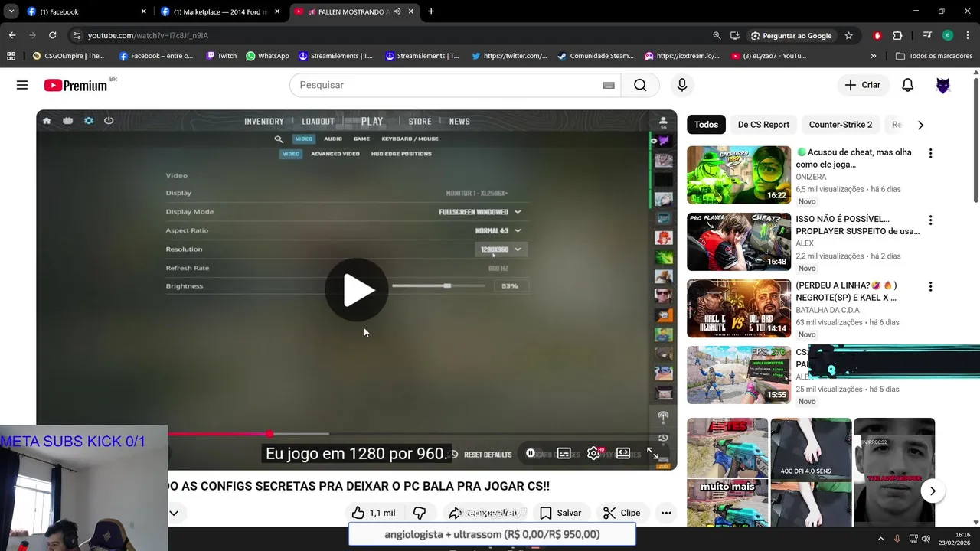The height and width of the screenshot is (551, 980).
Task: Show hidden tray icons chevron
Action: [x=880, y=539]
